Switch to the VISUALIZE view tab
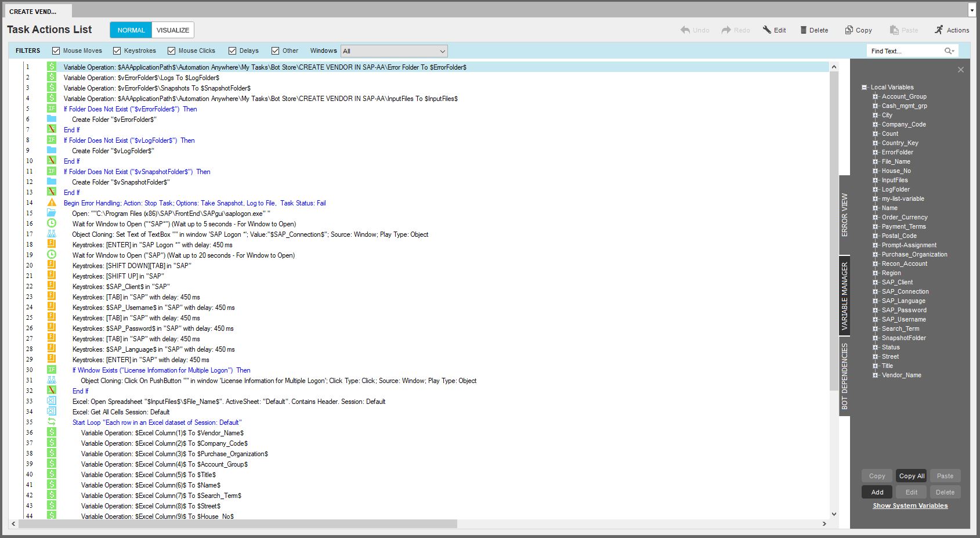980x538 pixels. [x=173, y=30]
